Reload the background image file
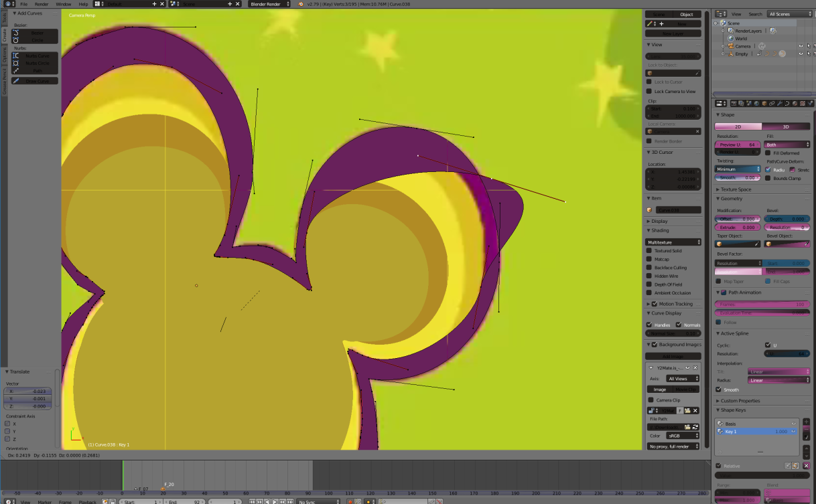This screenshot has height=504, width=816. coord(695,426)
